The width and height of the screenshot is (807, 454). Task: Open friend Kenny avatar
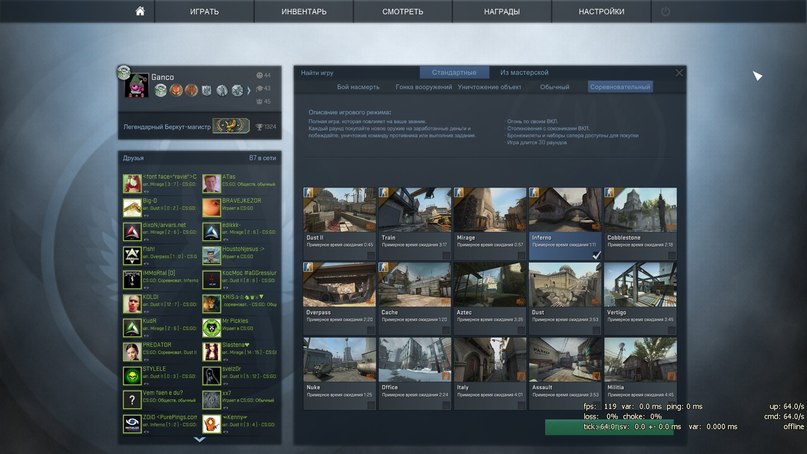pyautogui.click(x=212, y=424)
